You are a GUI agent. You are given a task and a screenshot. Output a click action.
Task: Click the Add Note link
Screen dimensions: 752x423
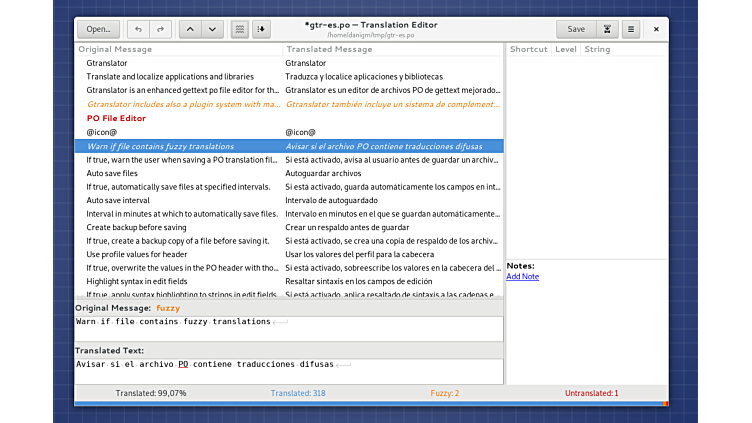point(522,277)
